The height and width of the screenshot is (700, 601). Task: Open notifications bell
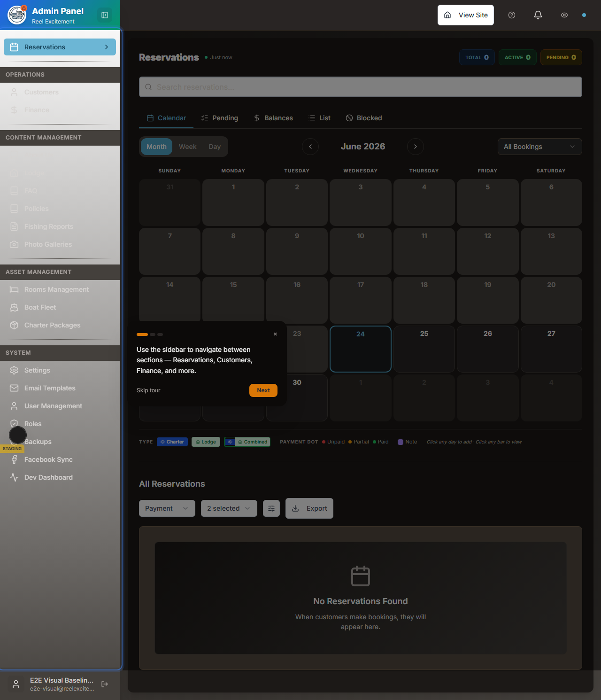coord(538,15)
